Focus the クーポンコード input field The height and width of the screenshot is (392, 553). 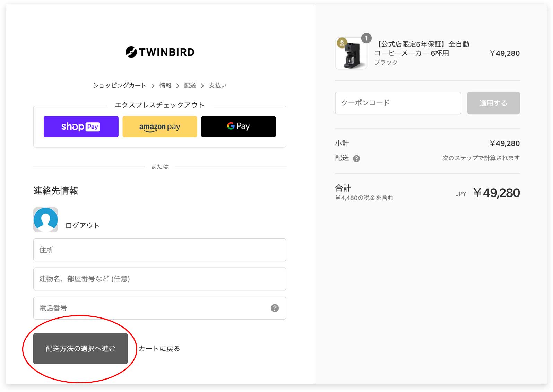pos(398,103)
